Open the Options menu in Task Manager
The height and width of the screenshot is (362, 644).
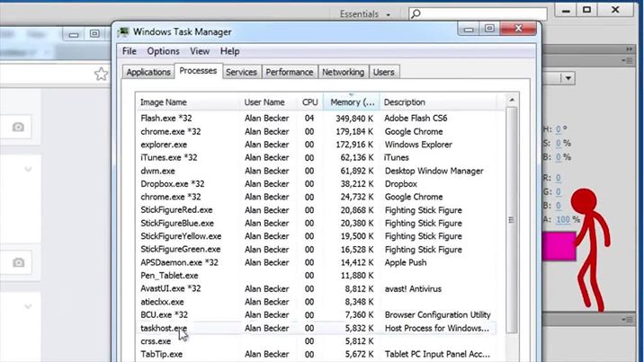point(163,51)
